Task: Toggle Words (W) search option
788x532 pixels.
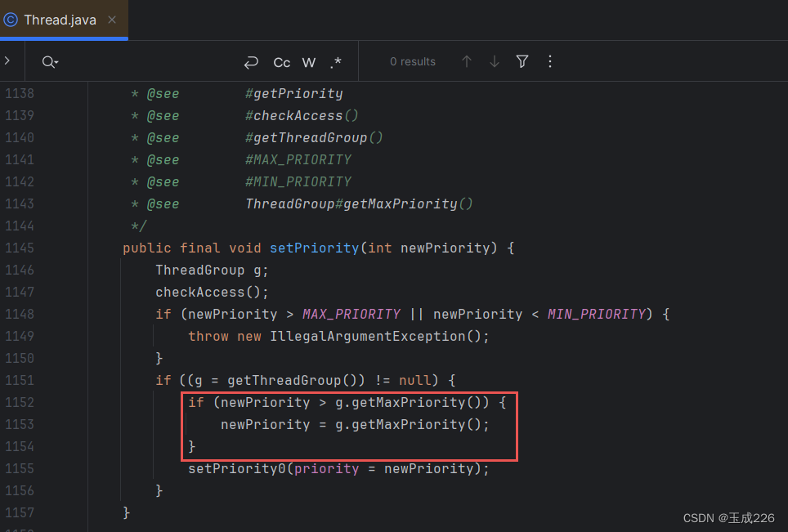Action: pos(308,62)
